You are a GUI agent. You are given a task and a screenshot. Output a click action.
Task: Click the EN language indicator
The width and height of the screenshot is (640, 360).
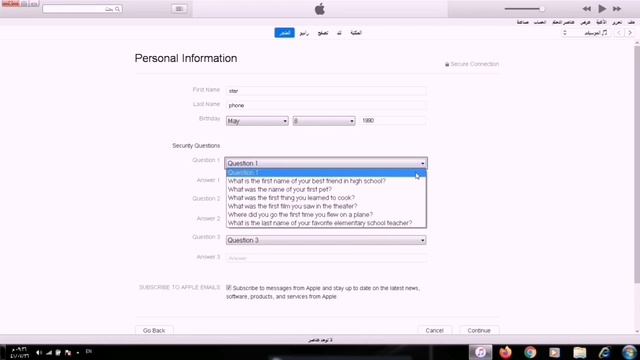[x=89, y=351]
